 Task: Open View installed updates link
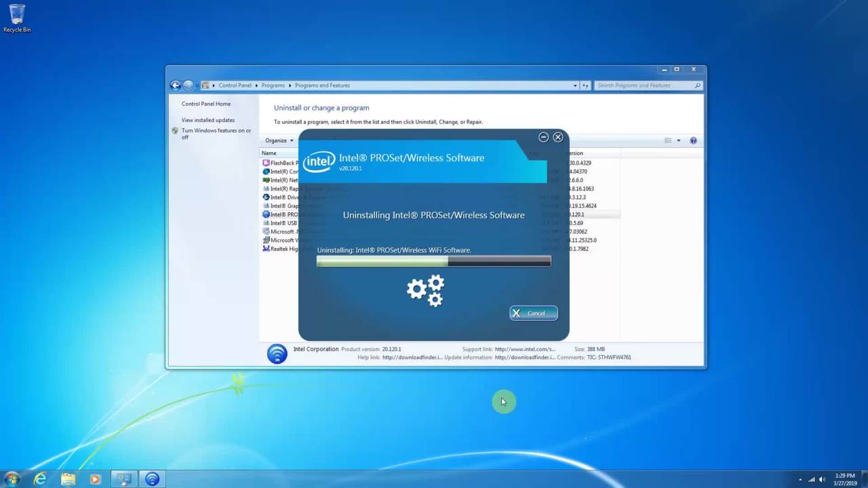[208, 120]
